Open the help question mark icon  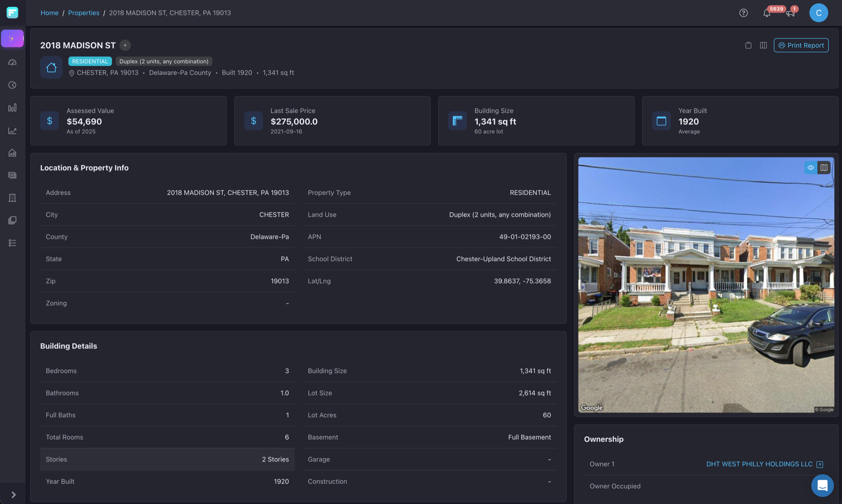click(x=743, y=13)
